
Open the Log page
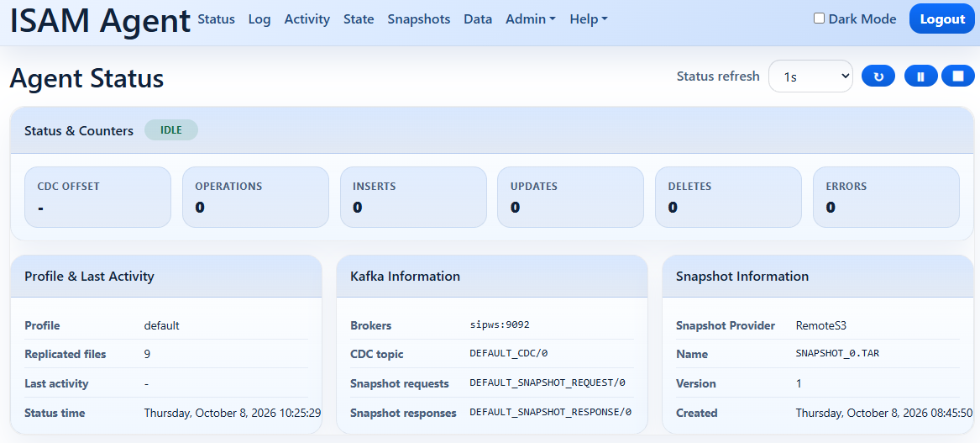[x=259, y=19]
